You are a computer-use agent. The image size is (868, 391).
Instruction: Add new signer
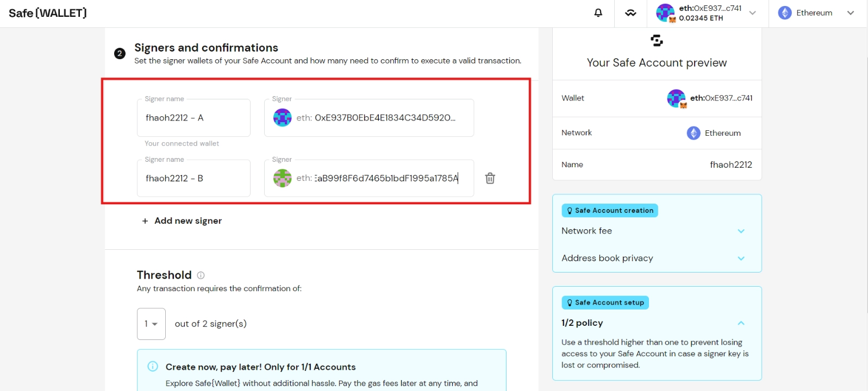click(182, 220)
